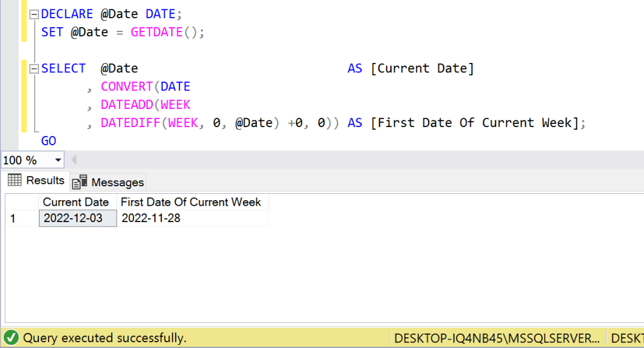Select the First Date Of Current Week header
This screenshot has width=644, height=348.
190,202
